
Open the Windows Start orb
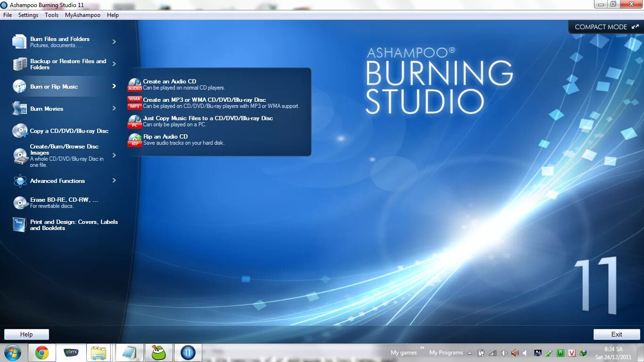pos(13,353)
